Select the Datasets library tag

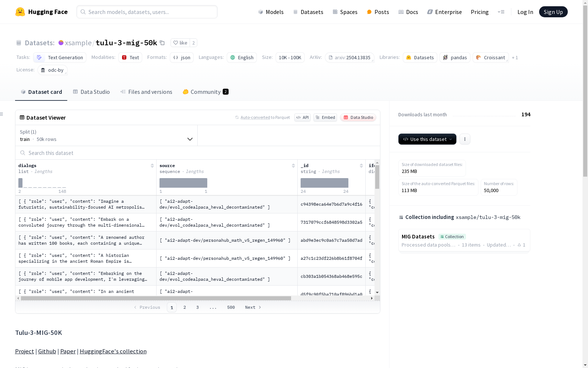pyautogui.click(x=420, y=57)
